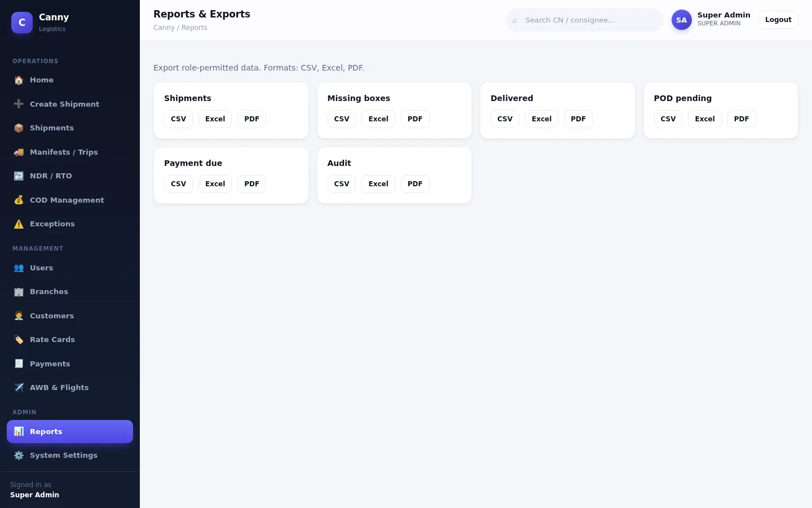The image size is (812, 508).
Task: Click the Logout button
Action: coord(778,20)
